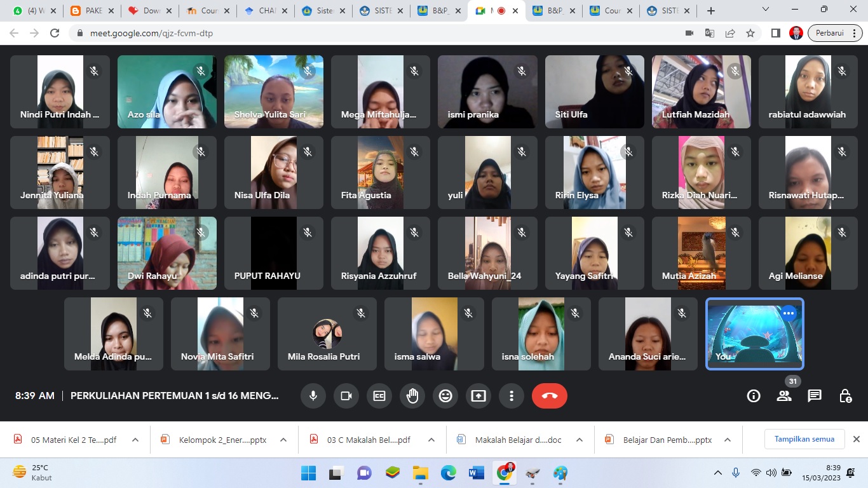
Task: Open more options three-dot menu
Action: tap(512, 396)
